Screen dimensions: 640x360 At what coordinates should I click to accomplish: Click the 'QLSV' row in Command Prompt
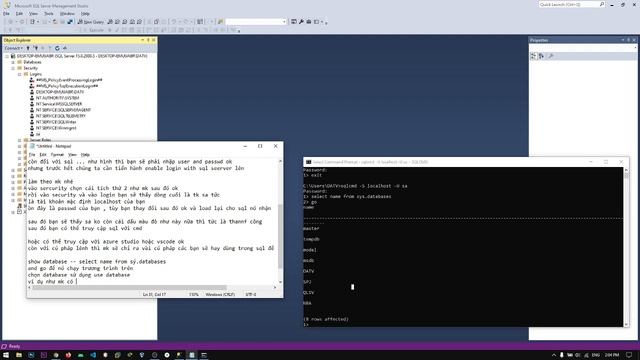pyautogui.click(x=309, y=293)
